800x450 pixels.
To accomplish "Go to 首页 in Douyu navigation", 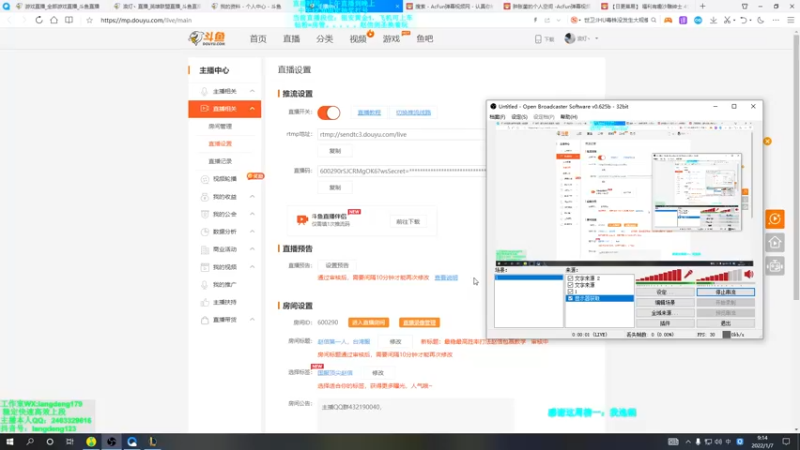I will (x=258, y=39).
